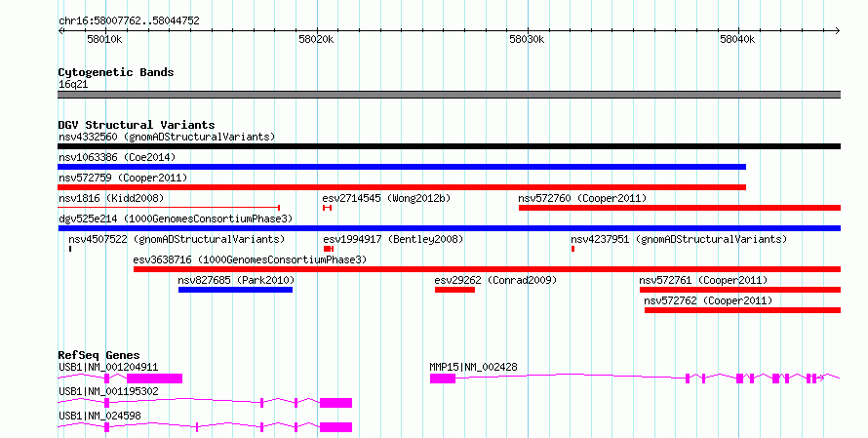Click the esv2714545 (Wong2012b) label
The height and width of the screenshot is (438, 868).
pos(386,198)
